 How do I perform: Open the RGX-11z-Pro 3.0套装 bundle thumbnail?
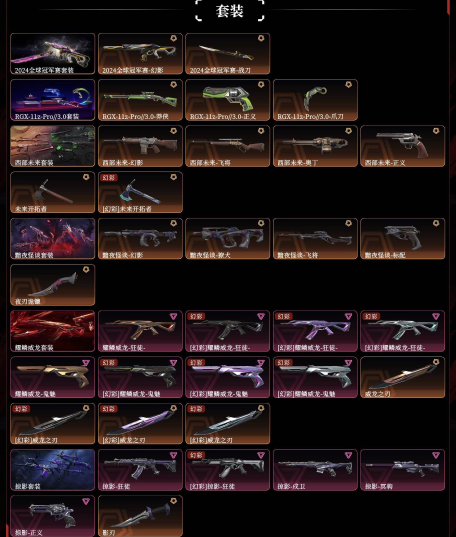(x=53, y=100)
